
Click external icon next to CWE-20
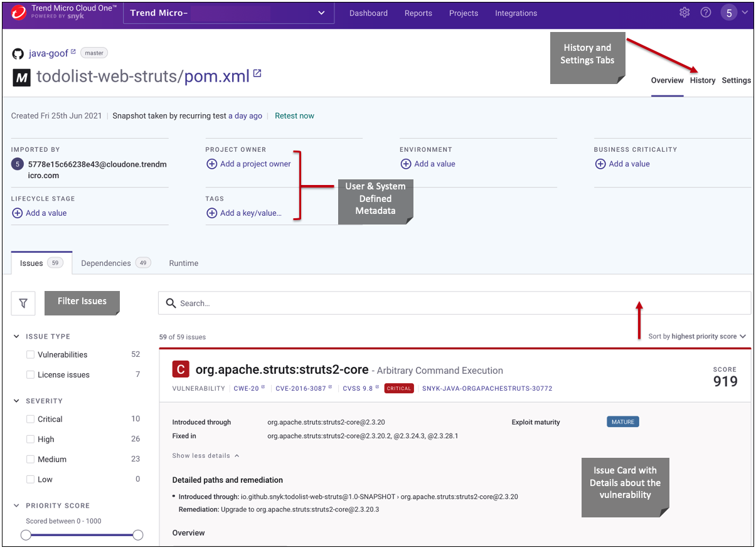(x=263, y=388)
